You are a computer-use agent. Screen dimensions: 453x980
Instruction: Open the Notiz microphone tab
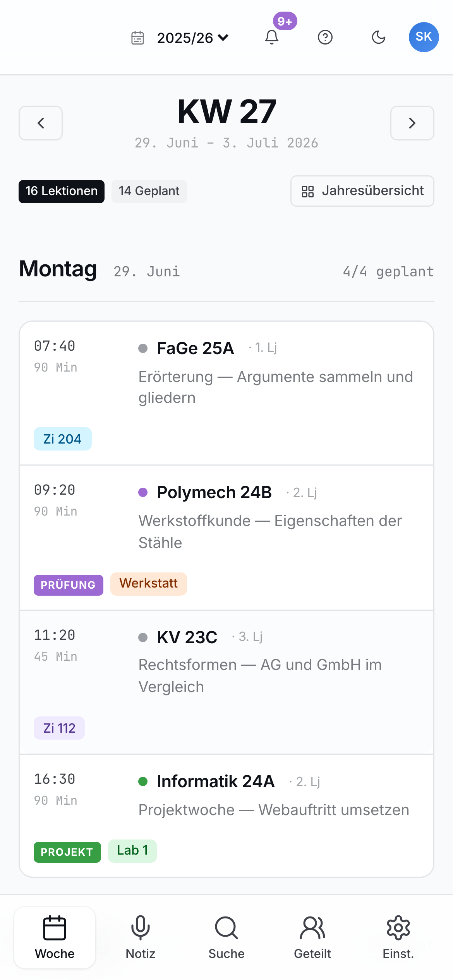[x=141, y=937]
